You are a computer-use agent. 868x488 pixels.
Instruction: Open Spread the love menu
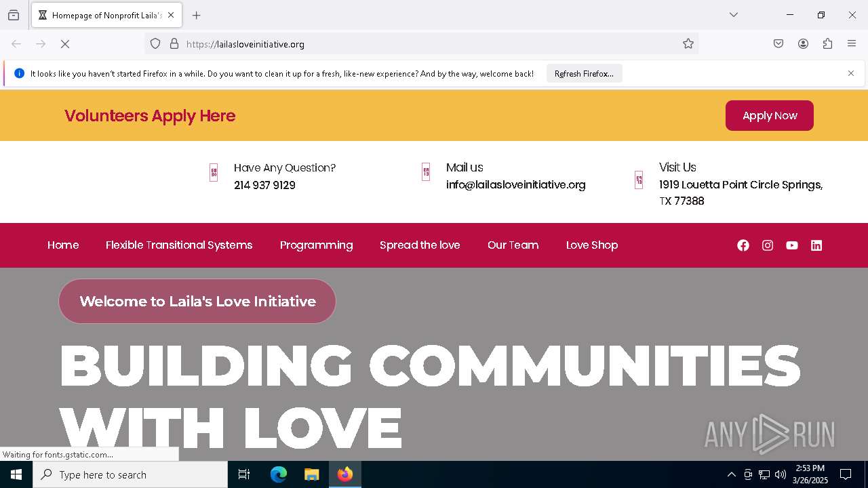420,245
